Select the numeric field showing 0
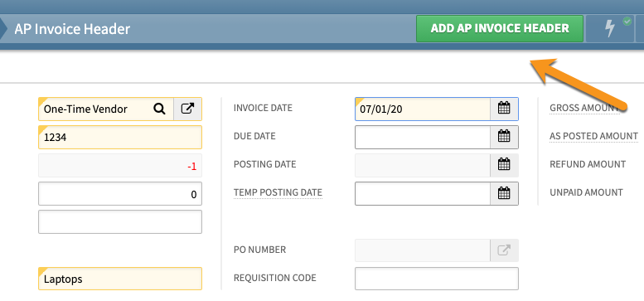Image resolution: width=644 pixels, height=301 pixels. tap(120, 194)
